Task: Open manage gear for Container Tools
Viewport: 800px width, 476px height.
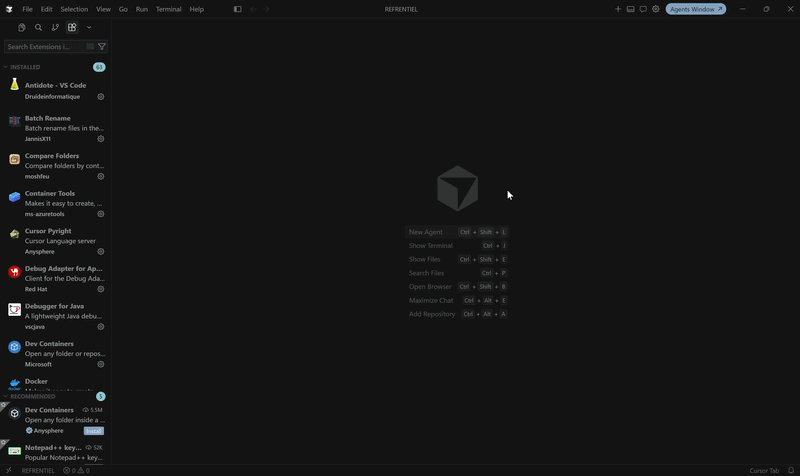Action: [x=101, y=214]
